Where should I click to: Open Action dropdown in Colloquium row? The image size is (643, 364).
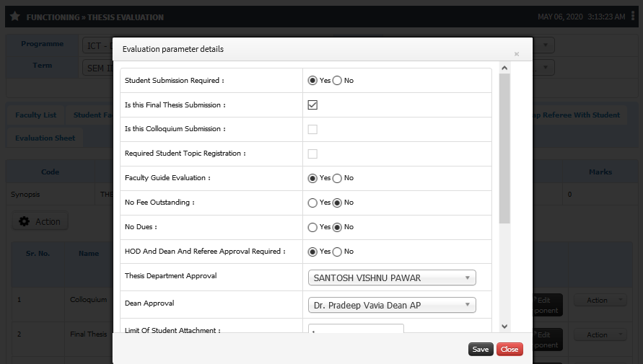coord(600,300)
